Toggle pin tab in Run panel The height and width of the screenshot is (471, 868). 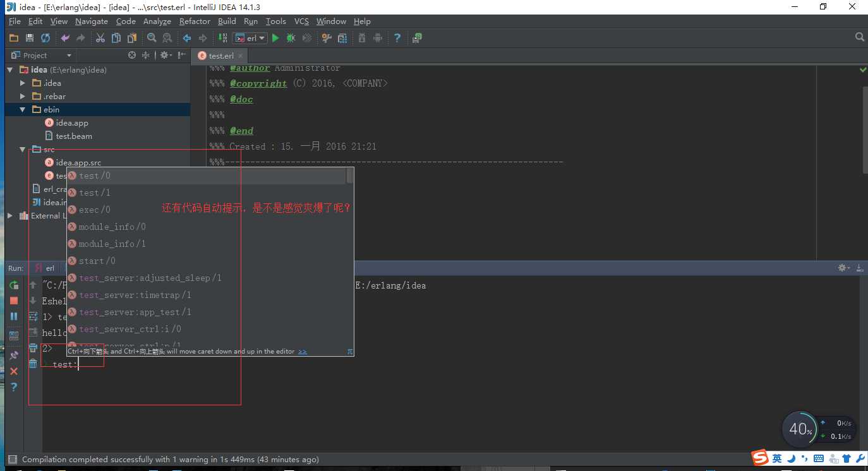pos(14,355)
